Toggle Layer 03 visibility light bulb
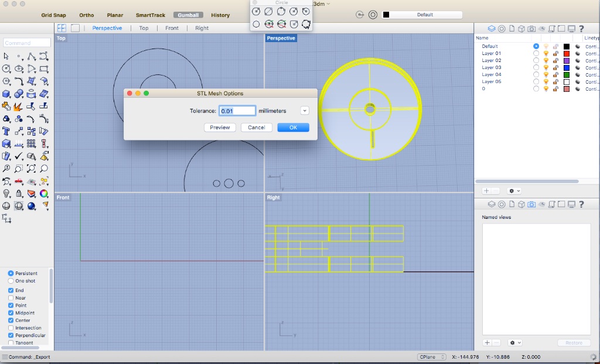This screenshot has width=600, height=364. pos(546,68)
